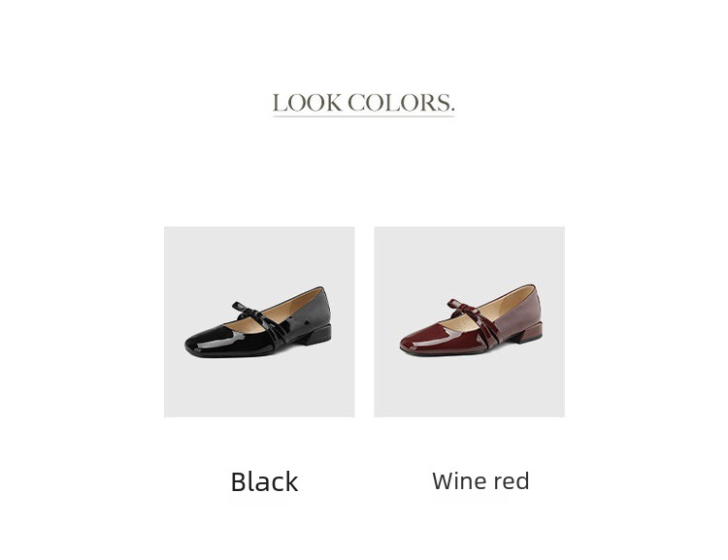This screenshot has width=728, height=560.
Task: Click the Wine red color label
Action: (480, 481)
